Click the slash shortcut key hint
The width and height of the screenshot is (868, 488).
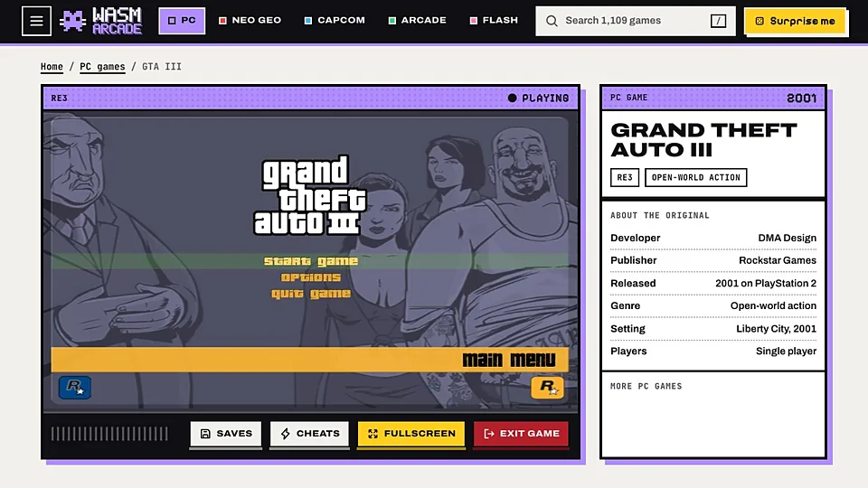click(x=718, y=21)
